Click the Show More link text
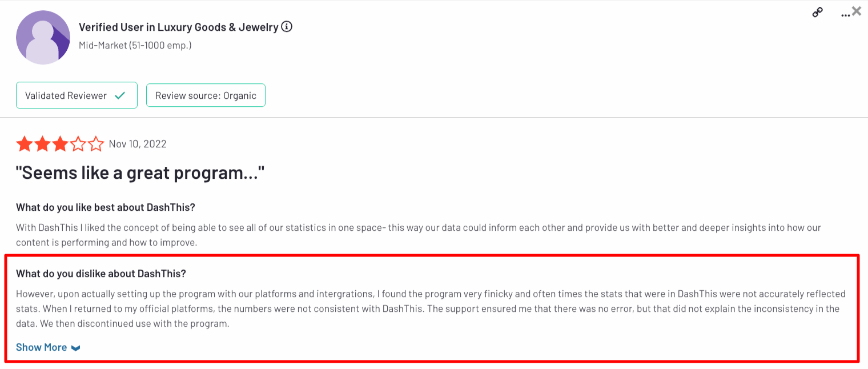 point(41,347)
